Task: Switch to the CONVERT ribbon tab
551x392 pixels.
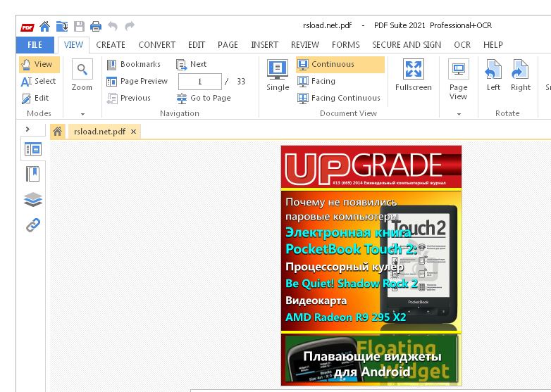Action: pos(156,45)
